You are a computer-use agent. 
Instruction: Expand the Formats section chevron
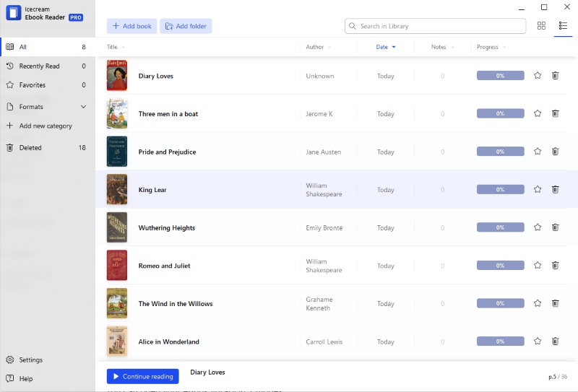(83, 107)
